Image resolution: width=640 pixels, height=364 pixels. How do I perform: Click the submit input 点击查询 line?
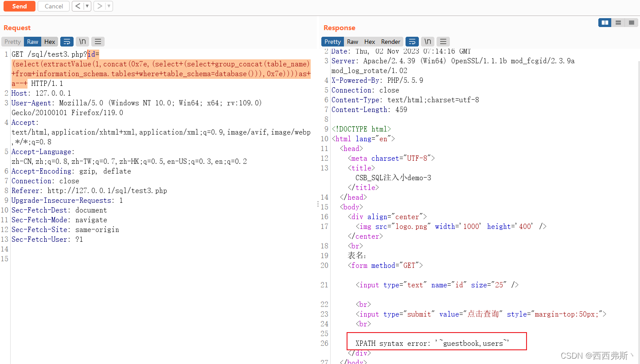(x=481, y=314)
